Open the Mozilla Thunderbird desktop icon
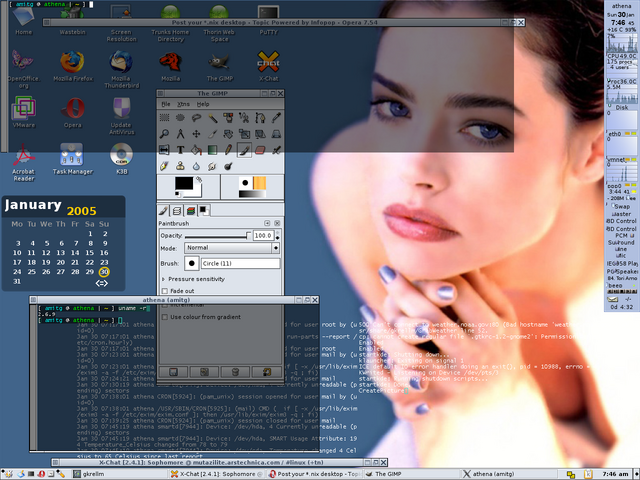This screenshot has width=640, height=480. [x=122, y=69]
